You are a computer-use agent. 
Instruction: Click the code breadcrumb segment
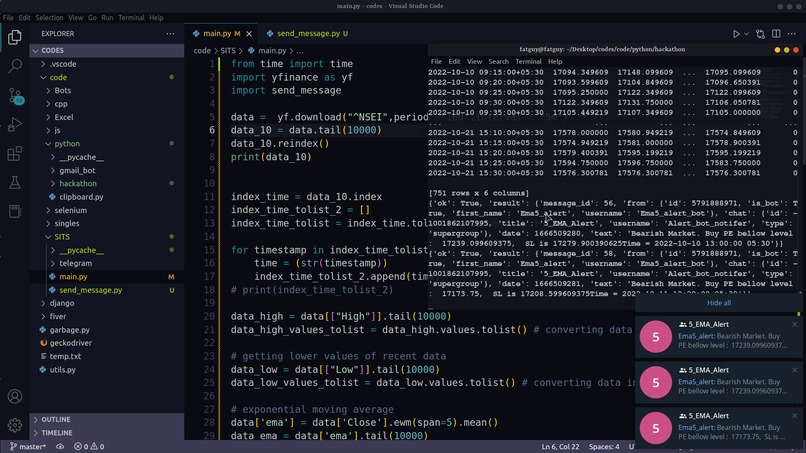(202, 51)
